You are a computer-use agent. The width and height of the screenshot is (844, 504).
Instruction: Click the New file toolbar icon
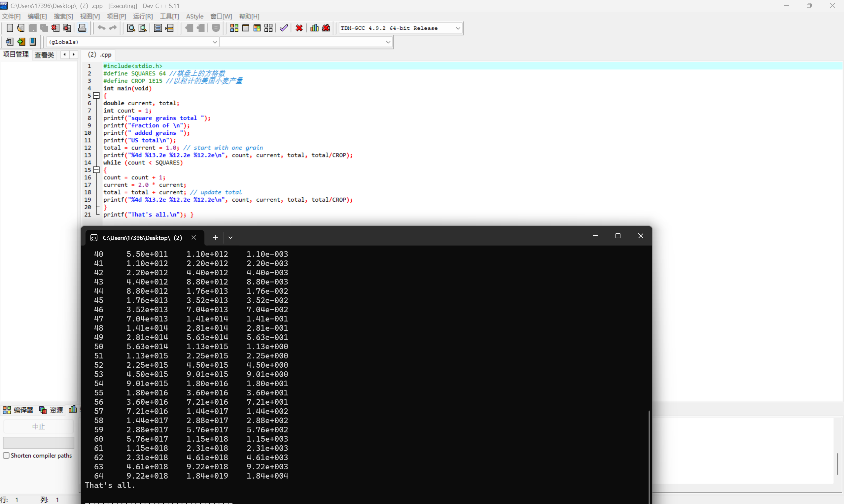[10, 28]
